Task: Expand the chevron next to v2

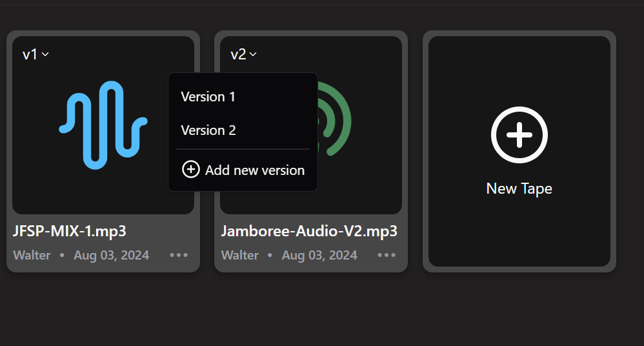Action: click(254, 54)
